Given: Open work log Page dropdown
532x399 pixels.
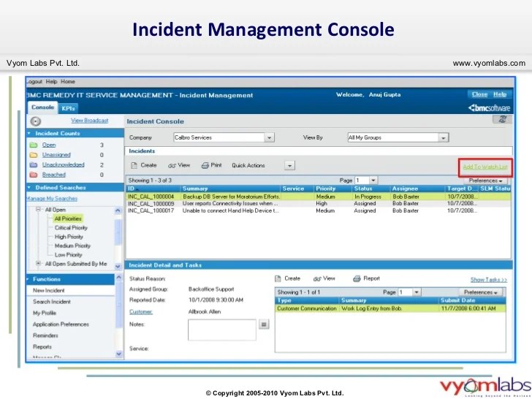Looking at the screenshot, I should 417,292.
